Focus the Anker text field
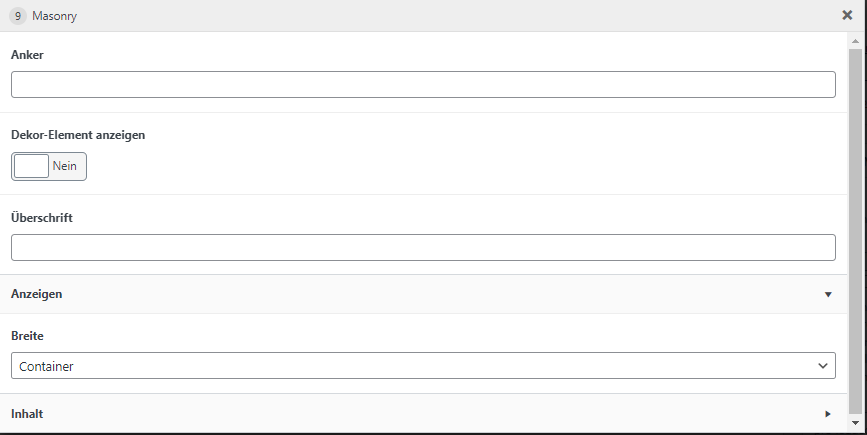Screen dimensions: 867x435 [423, 84]
